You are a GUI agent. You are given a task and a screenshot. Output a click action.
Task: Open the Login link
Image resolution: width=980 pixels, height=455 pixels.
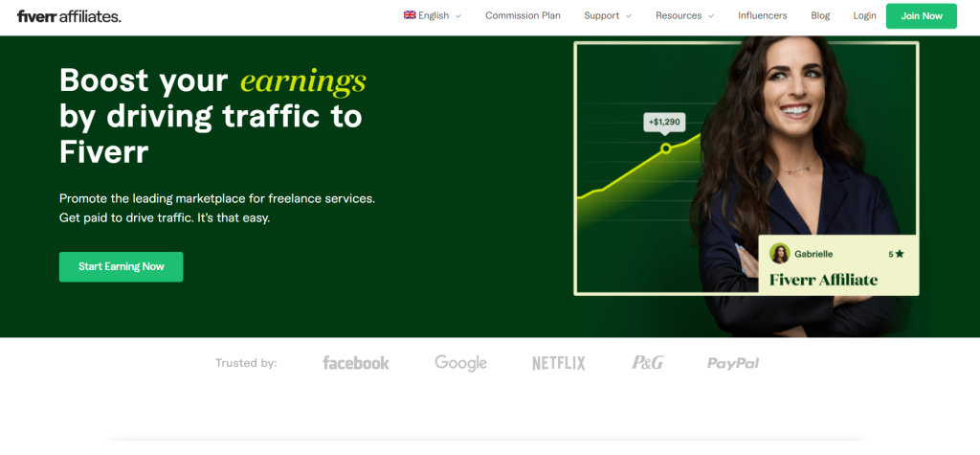point(864,15)
